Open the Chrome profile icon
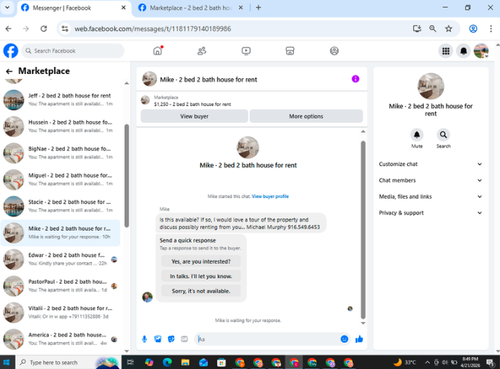The height and width of the screenshot is (369, 500). 473,29
